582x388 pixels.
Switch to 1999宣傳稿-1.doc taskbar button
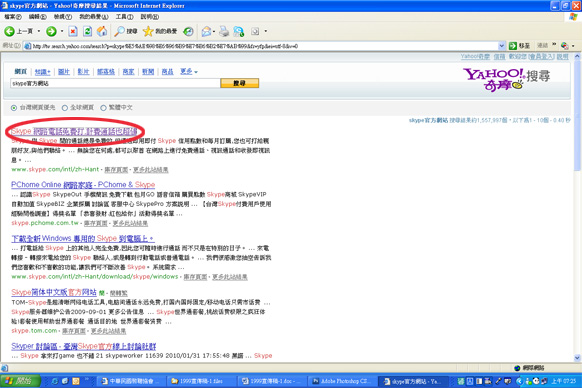pos(272,381)
